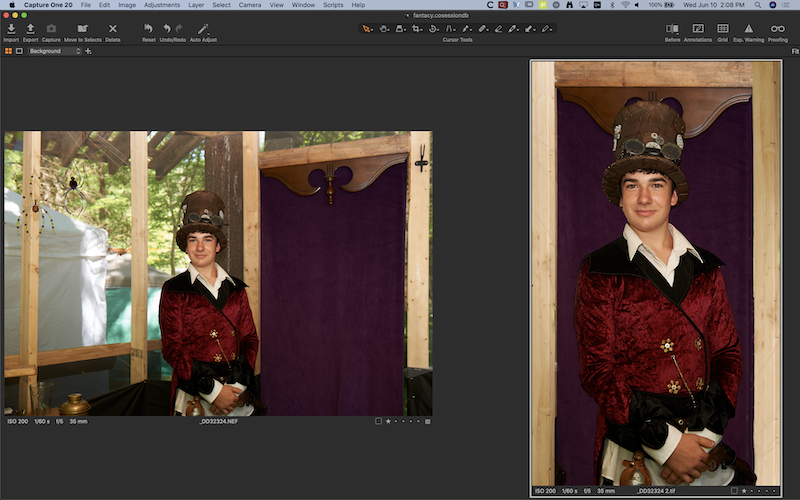Click the Export icon in toolbar
The height and width of the screenshot is (500, 800).
pyautogui.click(x=30, y=29)
